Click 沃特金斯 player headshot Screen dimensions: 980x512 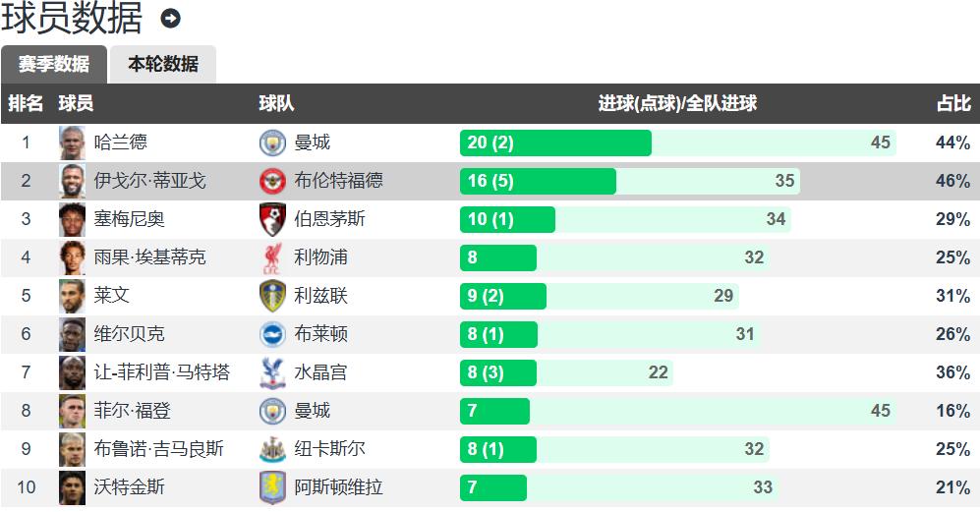pyautogui.click(x=73, y=487)
